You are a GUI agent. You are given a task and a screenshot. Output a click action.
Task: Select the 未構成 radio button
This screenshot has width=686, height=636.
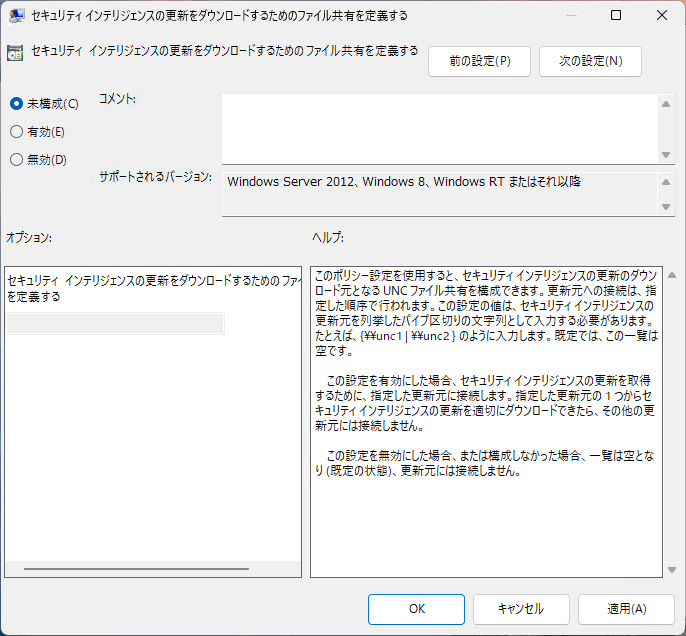pos(16,103)
